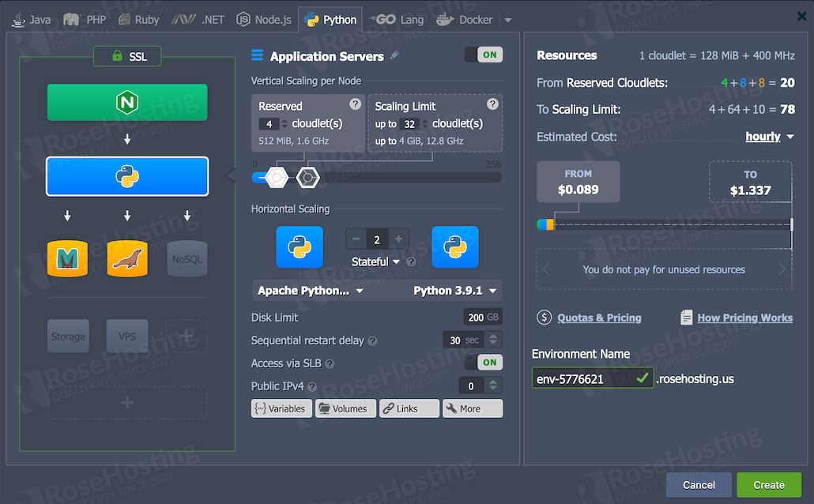Add a VPS node
This screenshot has height=504, width=814.
pos(127,337)
